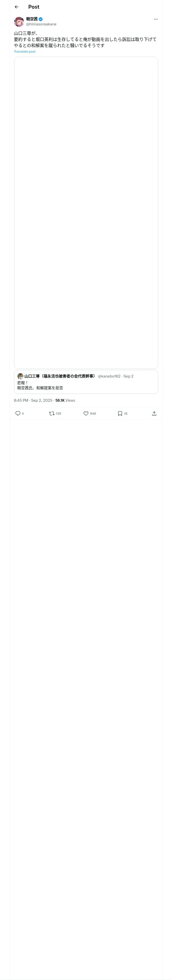Click the 948 likes count
The height and width of the screenshot is (980, 172).
click(93, 413)
